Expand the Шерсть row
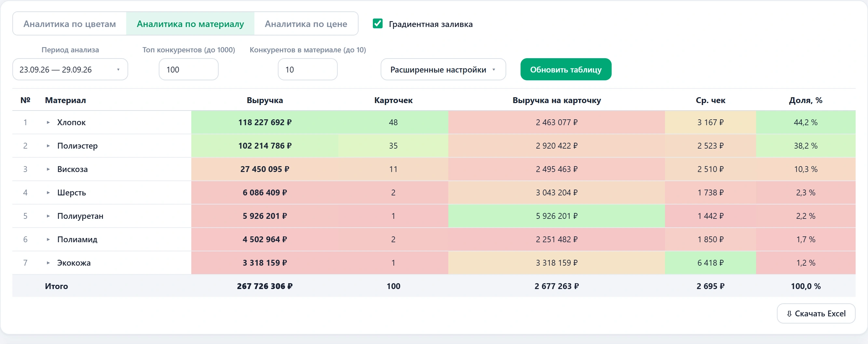This screenshot has height=344, width=868. click(x=48, y=192)
